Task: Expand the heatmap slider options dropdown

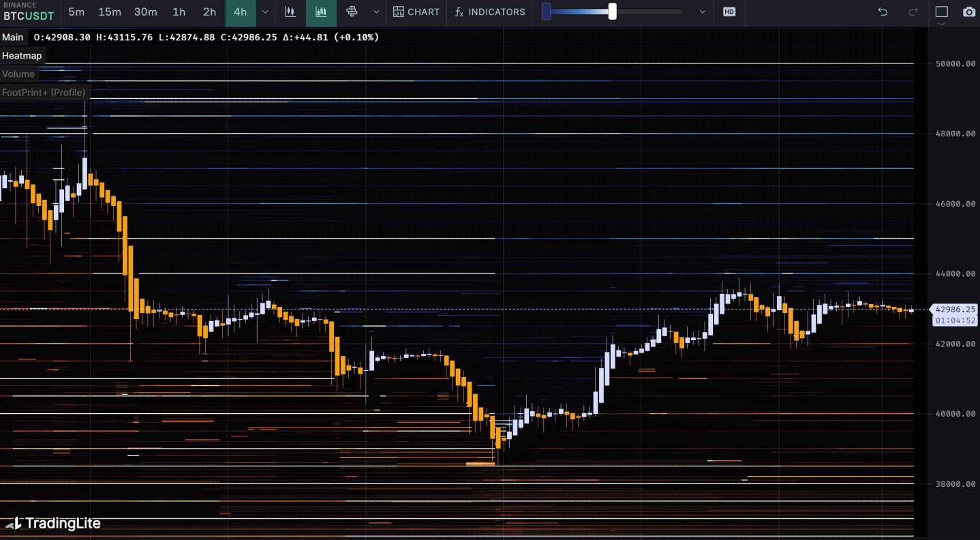Action: point(703,12)
